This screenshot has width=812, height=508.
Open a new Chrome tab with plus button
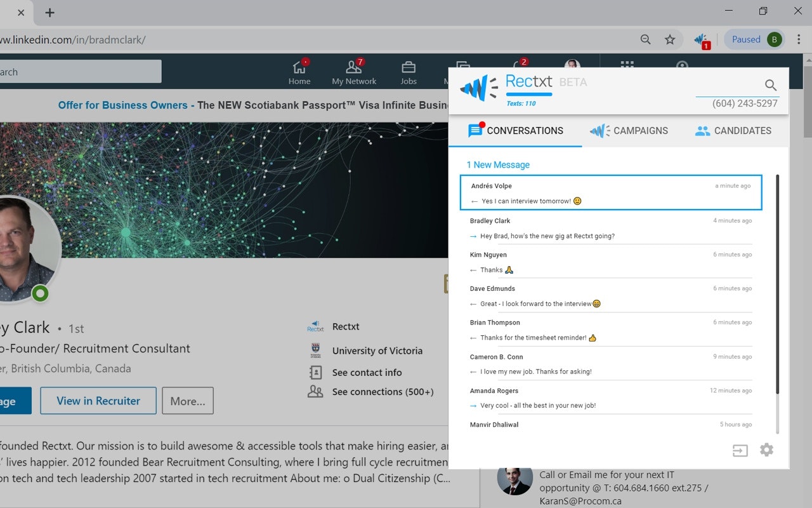pyautogui.click(x=49, y=13)
